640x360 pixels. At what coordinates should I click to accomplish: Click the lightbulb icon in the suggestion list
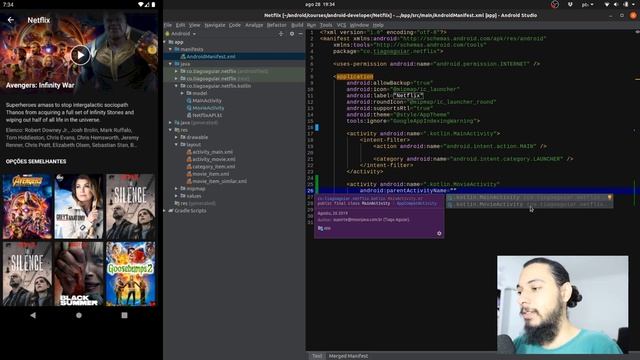coord(610,198)
